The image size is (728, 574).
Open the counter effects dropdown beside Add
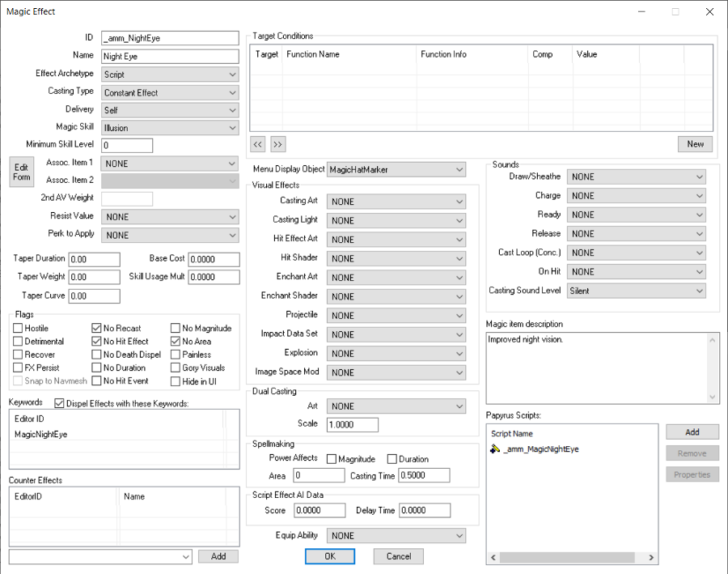[100, 557]
